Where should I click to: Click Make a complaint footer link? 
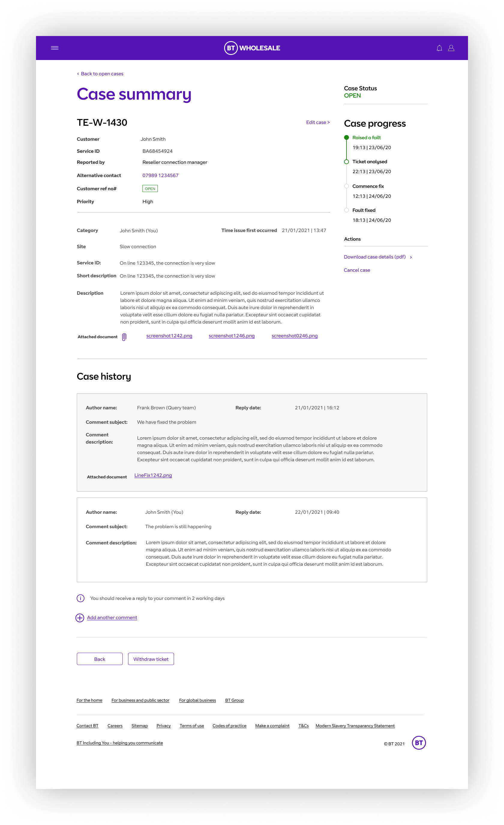272,726
